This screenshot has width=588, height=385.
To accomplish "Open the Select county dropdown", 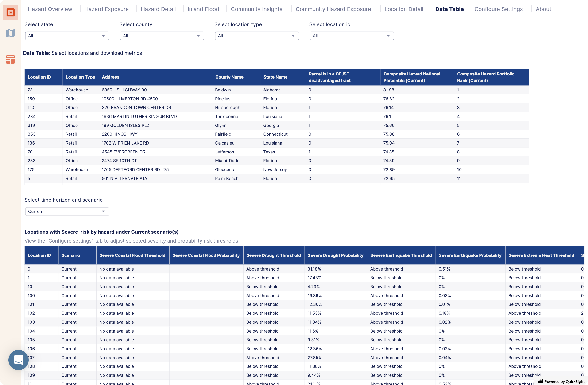I will 162,36.
